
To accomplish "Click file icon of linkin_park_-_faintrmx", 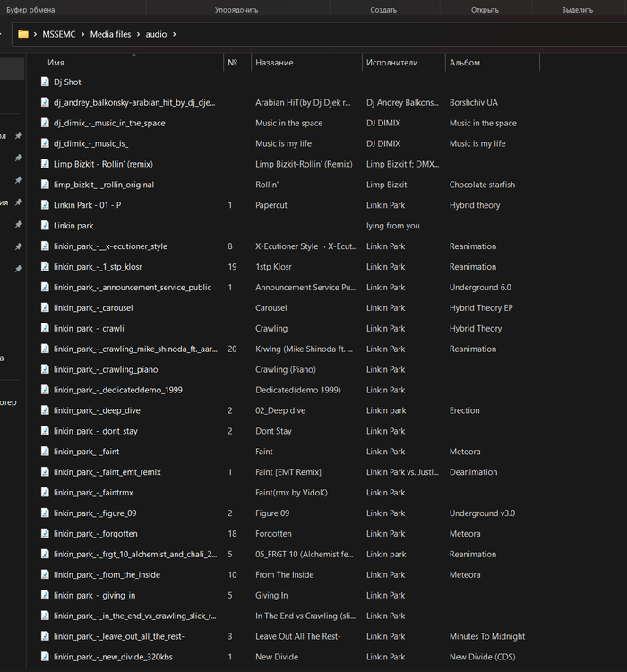I will [x=45, y=493].
